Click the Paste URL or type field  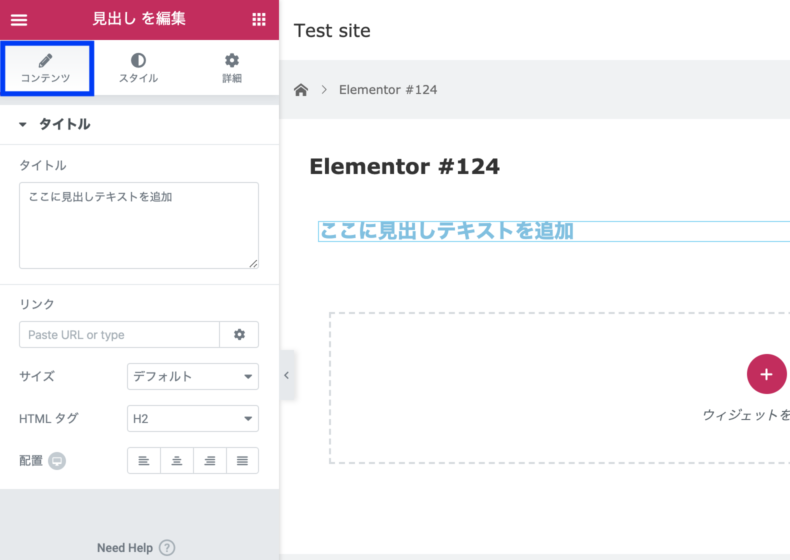coord(119,335)
